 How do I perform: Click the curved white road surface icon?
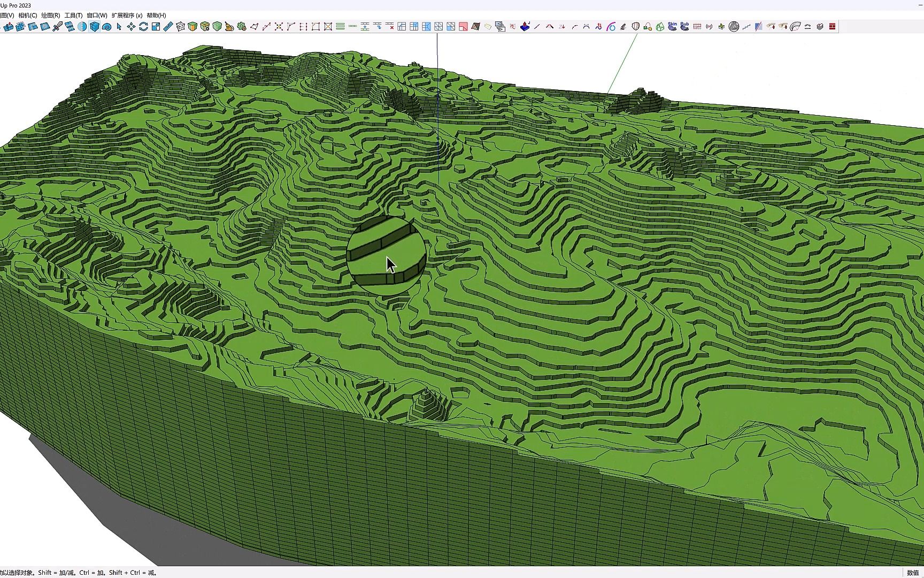[795, 26]
